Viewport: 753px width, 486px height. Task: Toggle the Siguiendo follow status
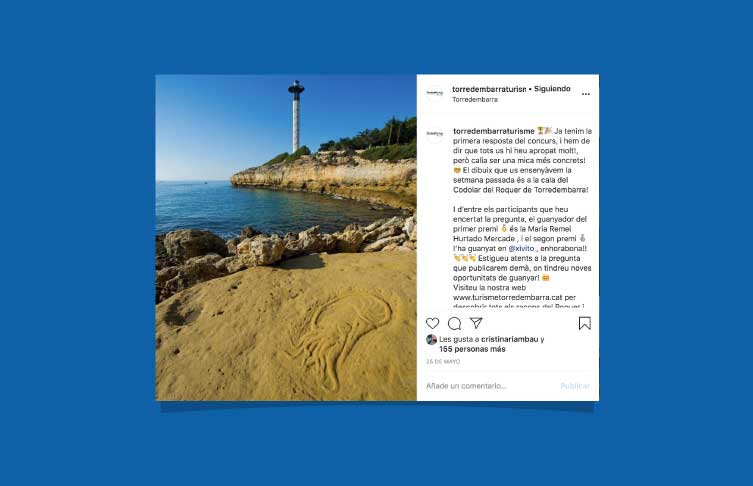pos(552,89)
